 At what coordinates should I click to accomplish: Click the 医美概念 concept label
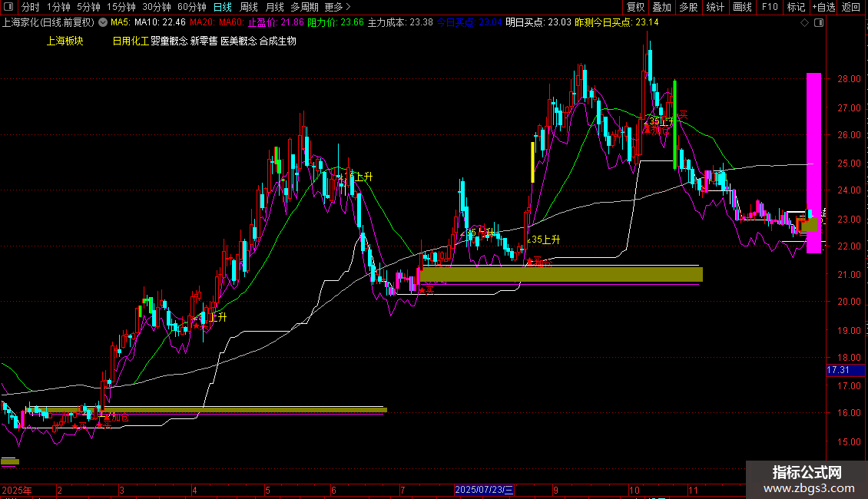coord(239,41)
